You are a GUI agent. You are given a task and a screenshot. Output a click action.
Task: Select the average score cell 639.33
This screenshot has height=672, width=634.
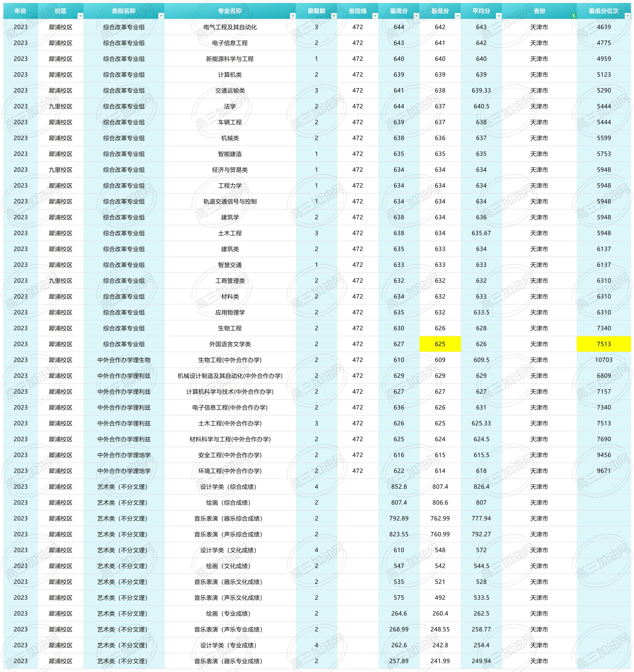click(x=481, y=91)
